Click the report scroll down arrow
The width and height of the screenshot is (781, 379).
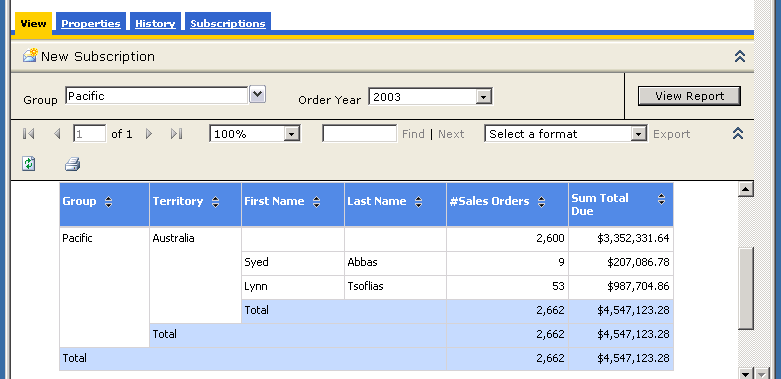tap(746, 374)
